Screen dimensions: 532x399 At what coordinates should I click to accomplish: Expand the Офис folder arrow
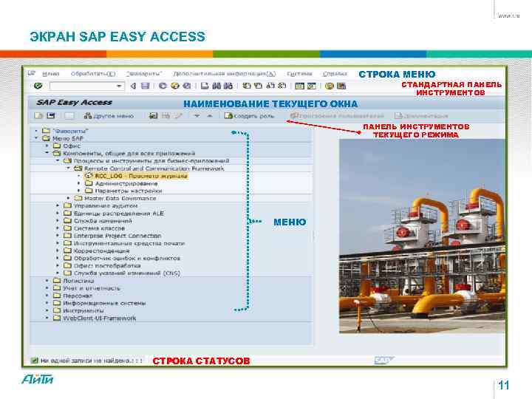pos(47,146)
